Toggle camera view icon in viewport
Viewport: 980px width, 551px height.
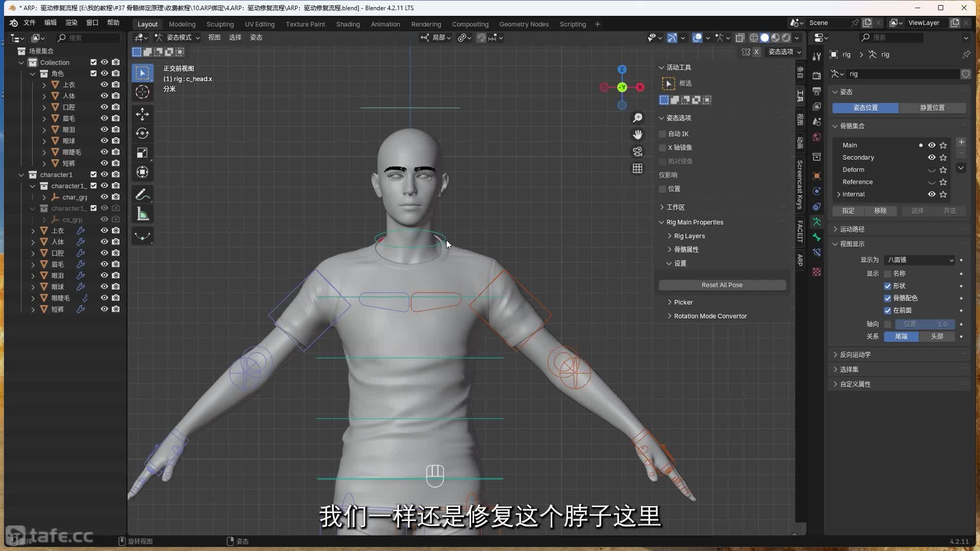tap(638, 152)
